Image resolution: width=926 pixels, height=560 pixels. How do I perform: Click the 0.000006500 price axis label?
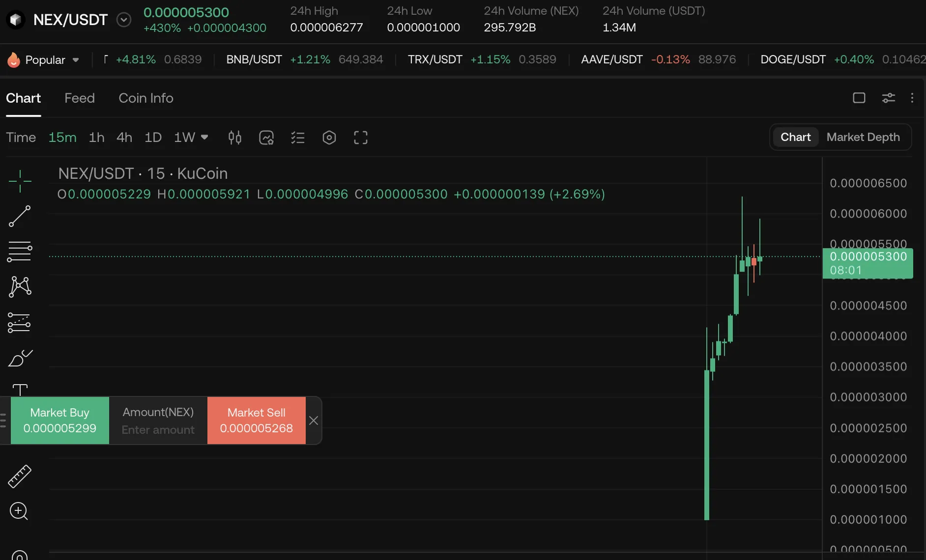coord(868,183)
